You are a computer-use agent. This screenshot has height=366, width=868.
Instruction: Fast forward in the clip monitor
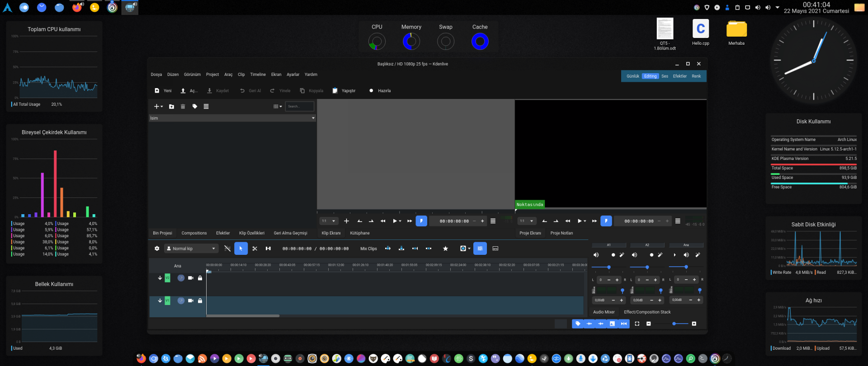[x=410, y=221]
